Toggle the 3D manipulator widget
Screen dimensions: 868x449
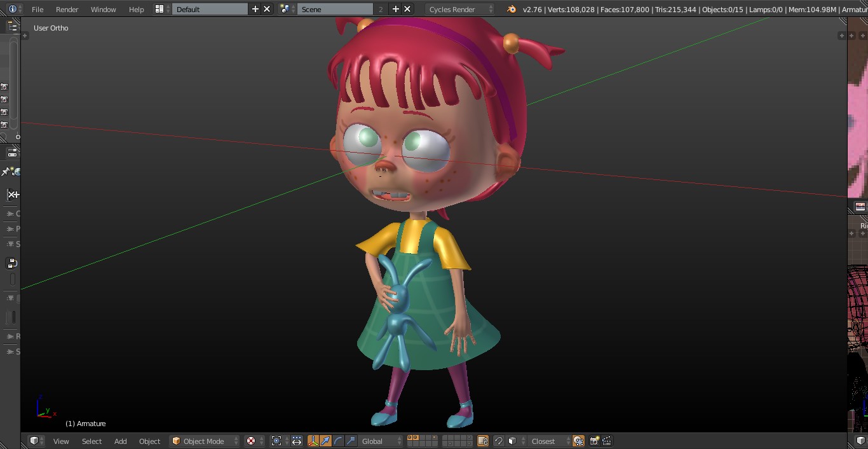pyautogui.click(x=313, y=441)
